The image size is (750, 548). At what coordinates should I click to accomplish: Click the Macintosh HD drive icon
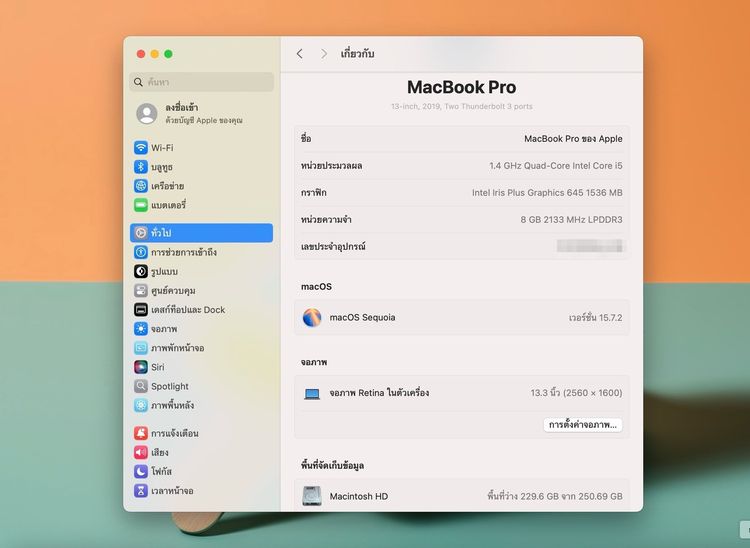click(312, 496)
